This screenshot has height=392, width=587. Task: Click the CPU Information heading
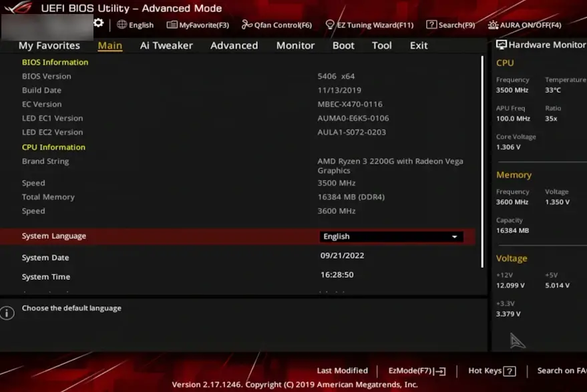(x=53, y=147)
